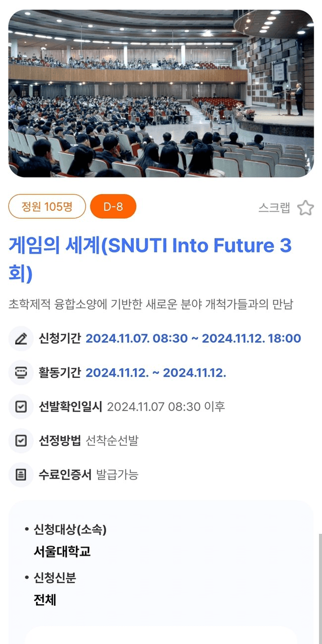Click the orange D-8 deadline badge
The height and width of the screenshot is (644, 322).
coord(113,207)
